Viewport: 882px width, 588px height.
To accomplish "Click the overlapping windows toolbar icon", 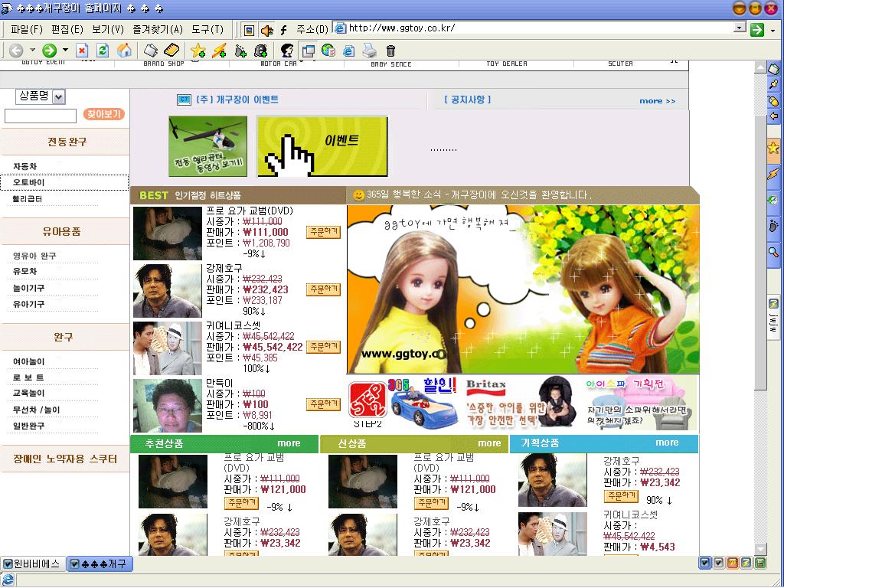I will click(x=308, y=51).
